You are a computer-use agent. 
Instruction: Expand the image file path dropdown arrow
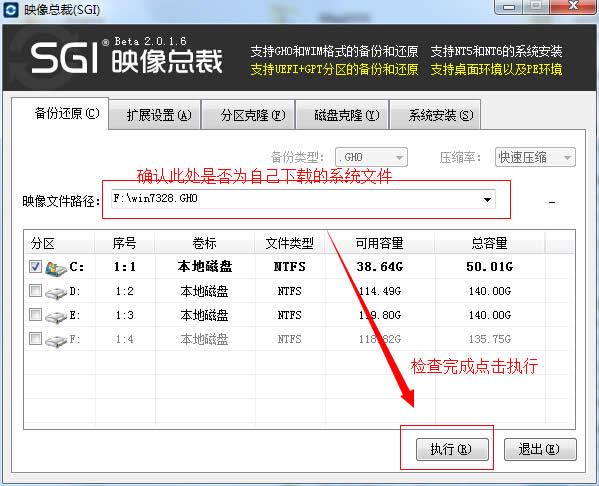[487, 199]
